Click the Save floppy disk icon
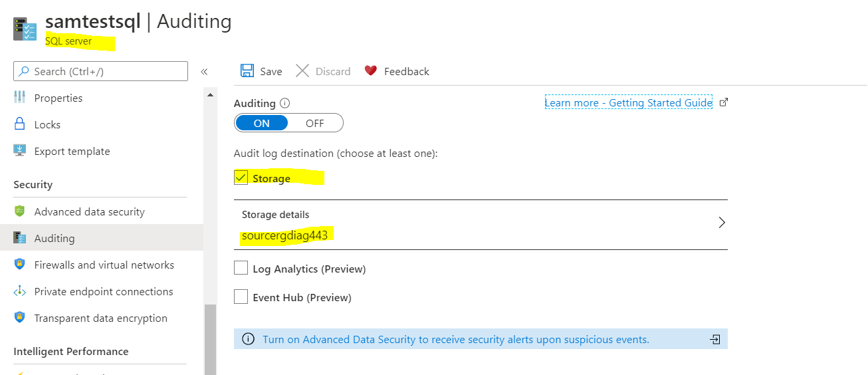This screenshot has width=868, height=375. (x=247, y=71)
